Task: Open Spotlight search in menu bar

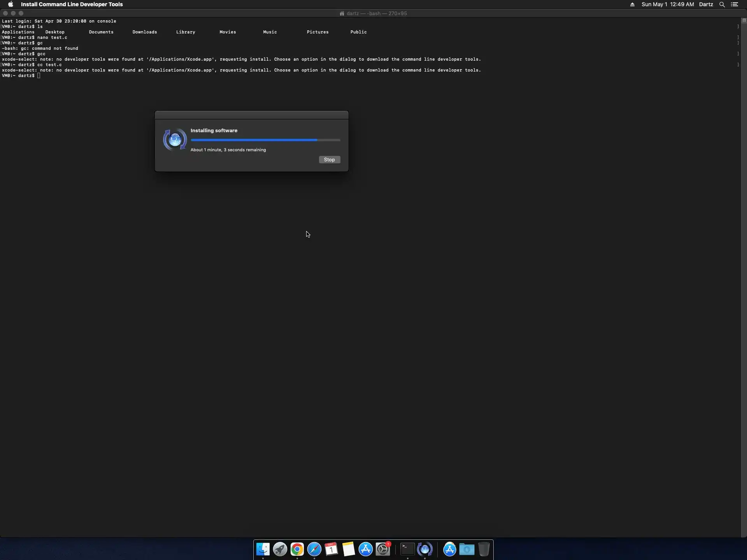Action: pos(722,4)
